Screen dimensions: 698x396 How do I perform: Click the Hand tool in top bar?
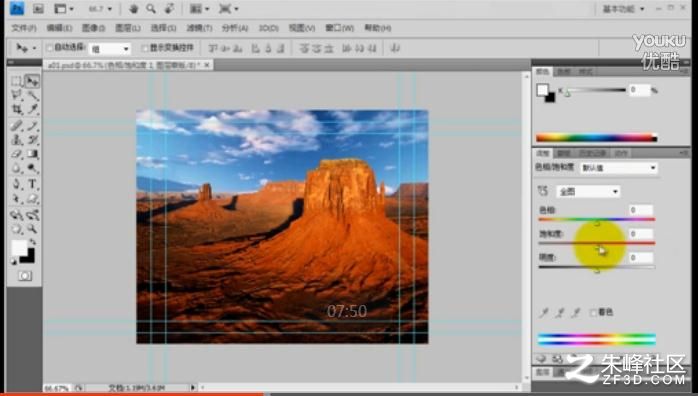[x=134, y=8]
